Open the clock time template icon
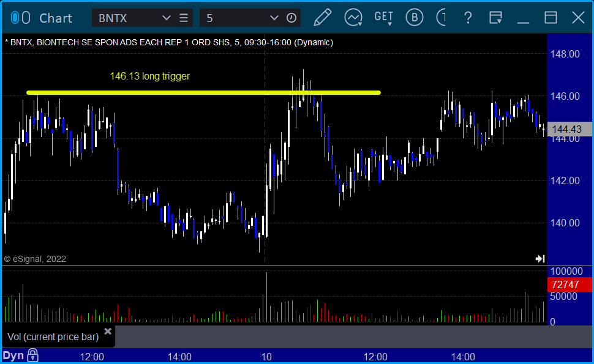The height and width of the screenshot is (364, 594). coord(291,18)
